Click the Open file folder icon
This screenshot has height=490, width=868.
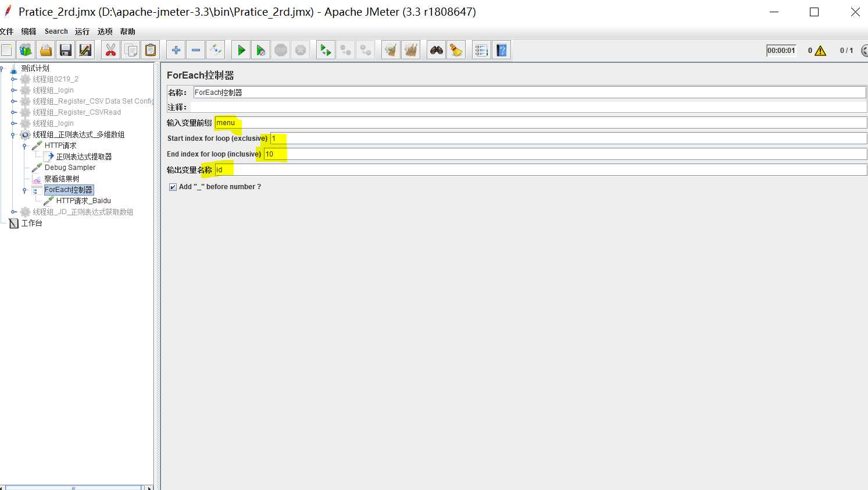coord(45,51)
